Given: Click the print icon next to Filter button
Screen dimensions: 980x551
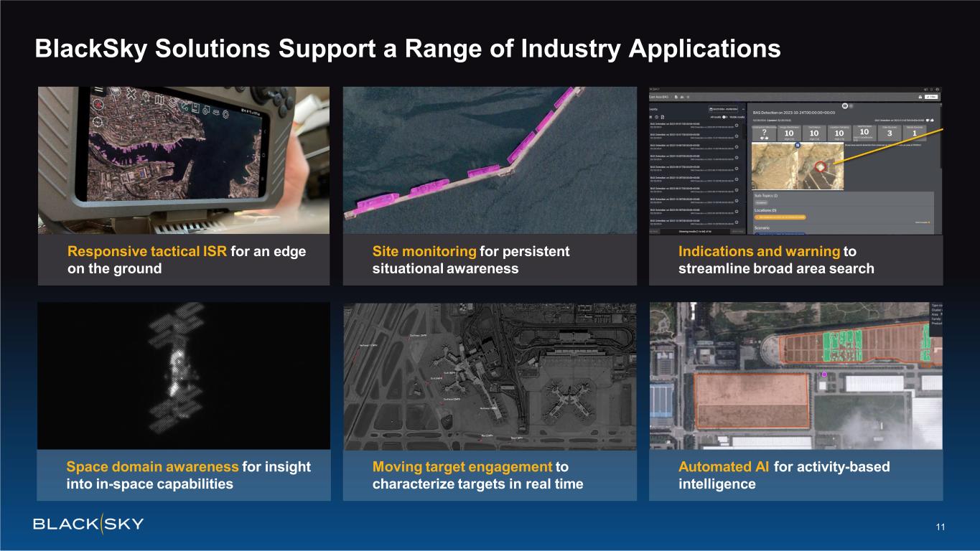Looking at the screenshot, I should pyautogui.click(x=921, y=95).
